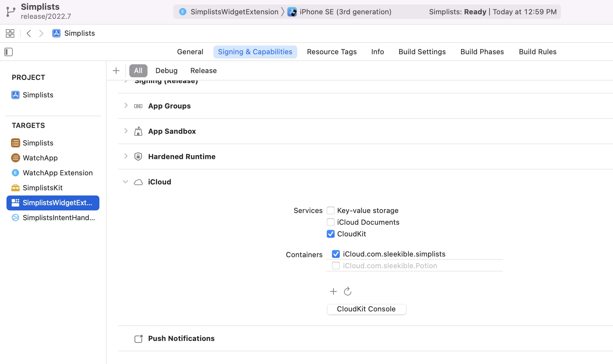Uncheck iCloud.com.sleekible.simplists container
613x364 pixels.
[336, 254]
